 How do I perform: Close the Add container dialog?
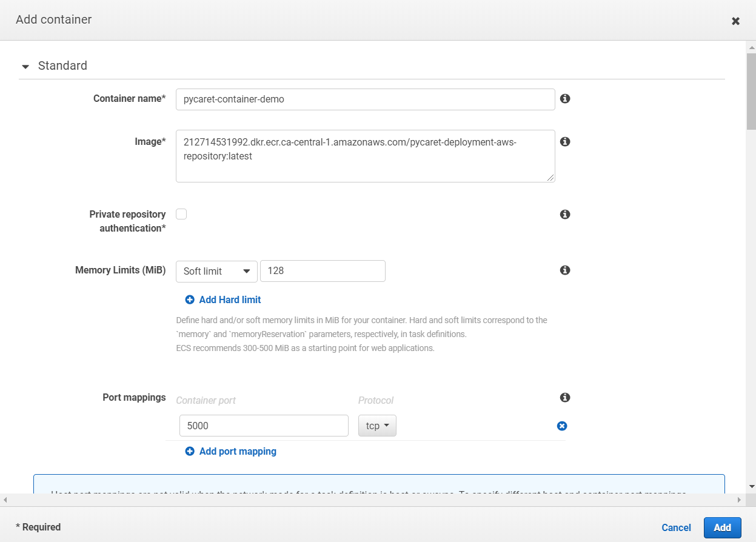(735, 21)
